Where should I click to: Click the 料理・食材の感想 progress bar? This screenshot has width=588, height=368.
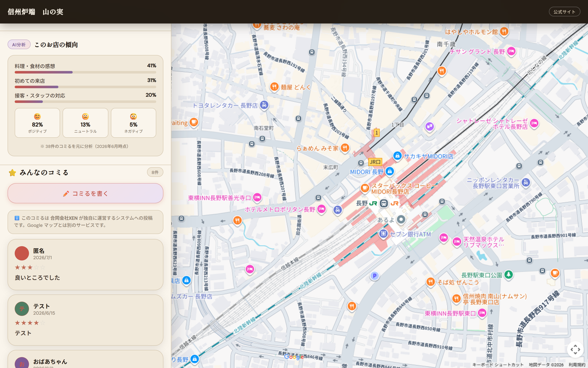tap(85, 72)
